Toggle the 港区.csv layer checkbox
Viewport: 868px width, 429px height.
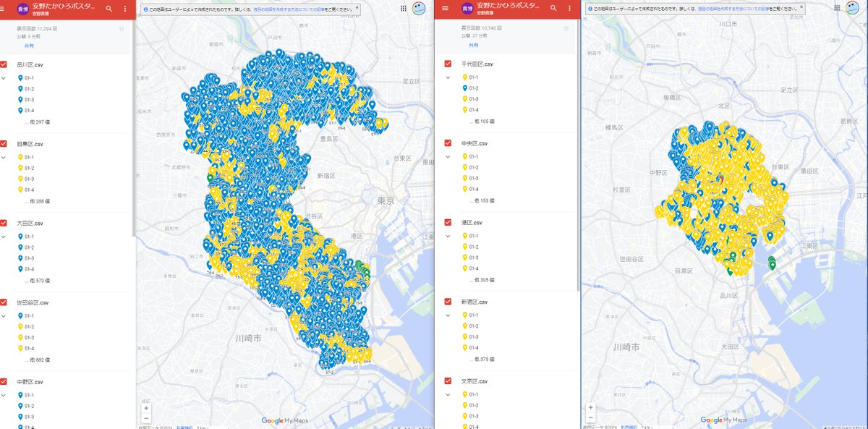pos(448,222)
